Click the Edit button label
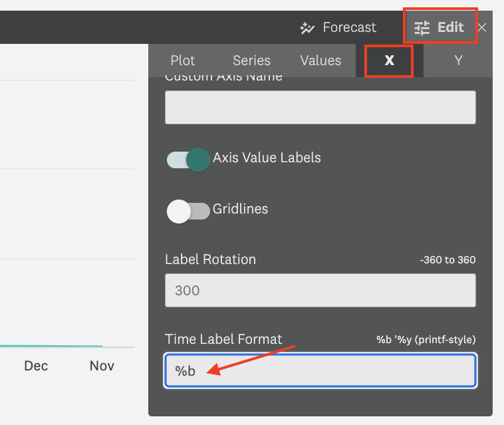Screen dimensions: 504x425 pos(450,28)
